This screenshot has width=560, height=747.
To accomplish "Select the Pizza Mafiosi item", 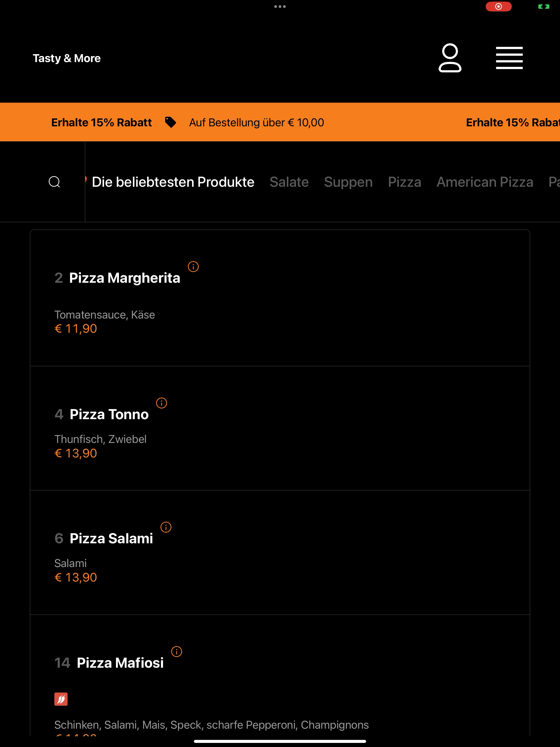I will pos(280,675).
